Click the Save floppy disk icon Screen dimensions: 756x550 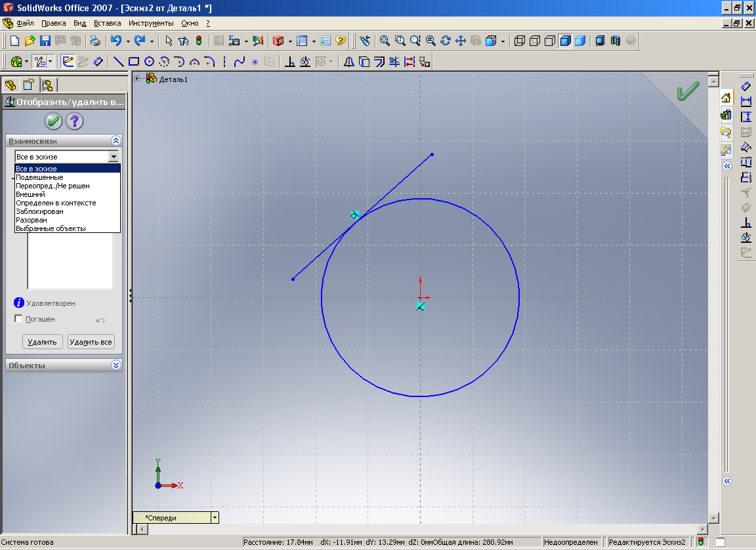click(x=45, y=41)
